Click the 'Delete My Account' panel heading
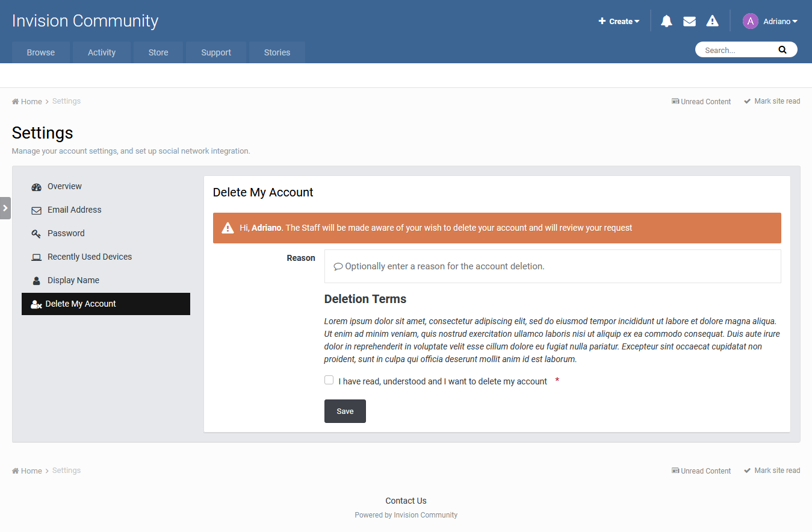812x532 pixels. coord(263,193)
